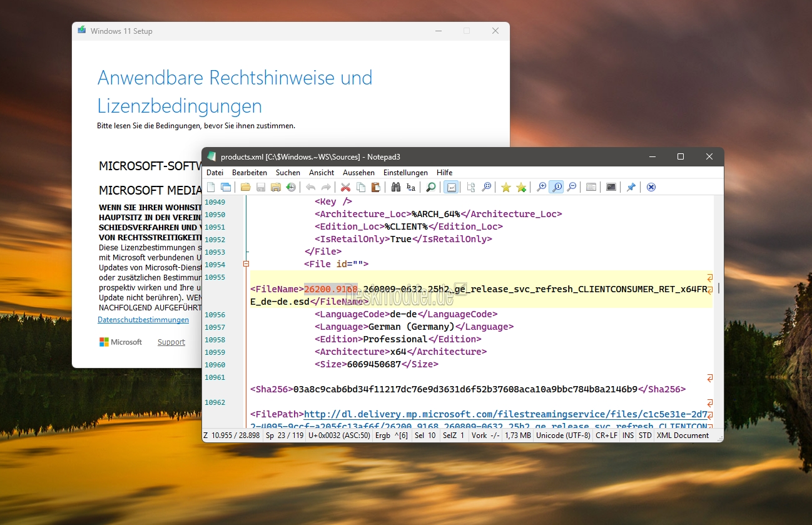
Task: Open the Hilfe menu
Action: click(x=444, y=173)
